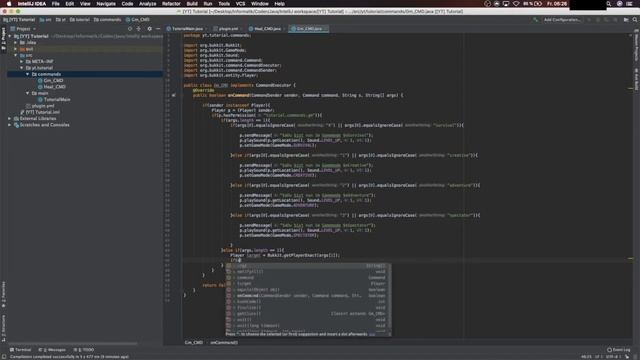Open the Event Log
640x360 pixels.
pyautogui.click(x=619, y=350)
